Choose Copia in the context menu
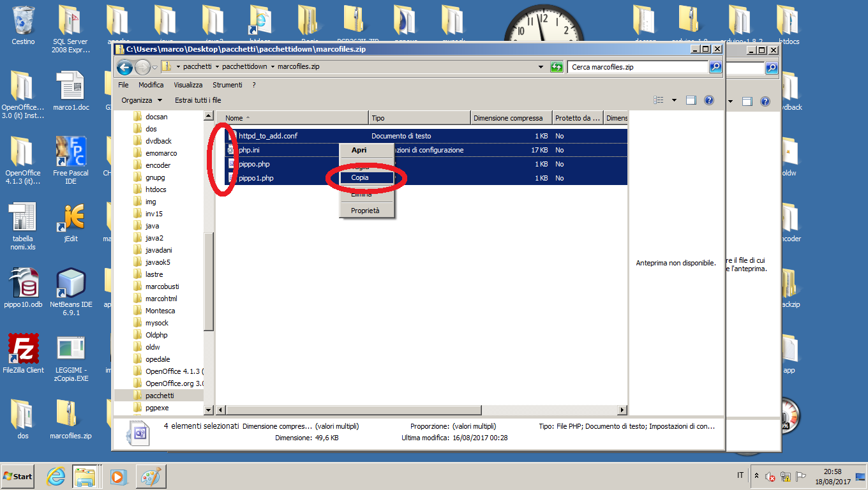This screenshot has width=868, height=490. (x=360, y=178)
